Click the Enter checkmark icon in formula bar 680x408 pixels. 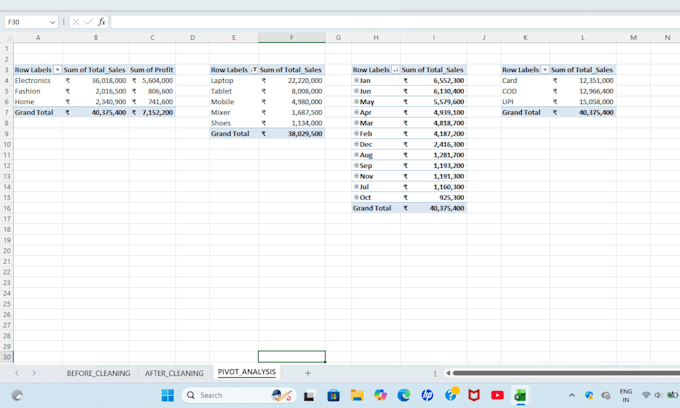click(x=88, y=22)
